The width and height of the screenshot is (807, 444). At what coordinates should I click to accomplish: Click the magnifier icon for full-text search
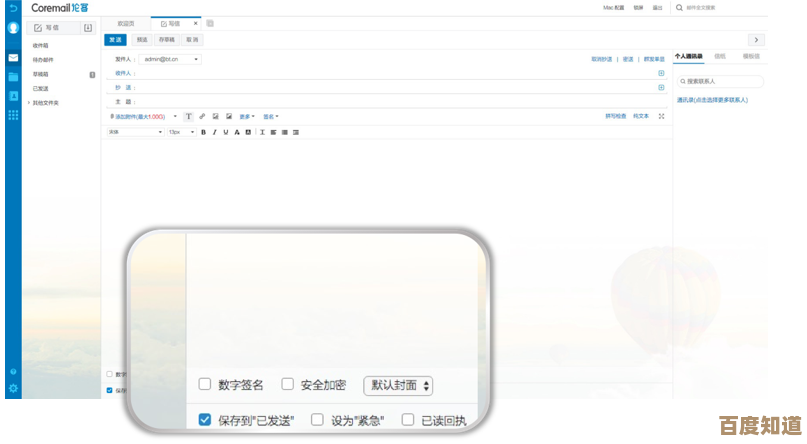coord(679,8)
